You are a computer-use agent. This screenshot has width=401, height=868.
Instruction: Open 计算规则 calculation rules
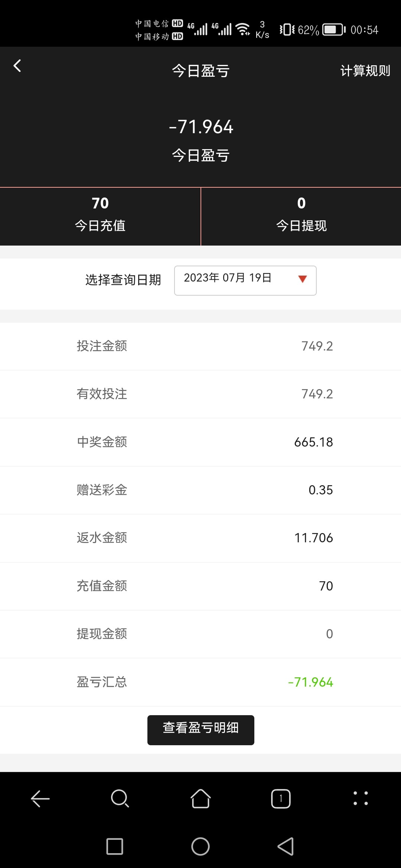(x=365, y=70)
